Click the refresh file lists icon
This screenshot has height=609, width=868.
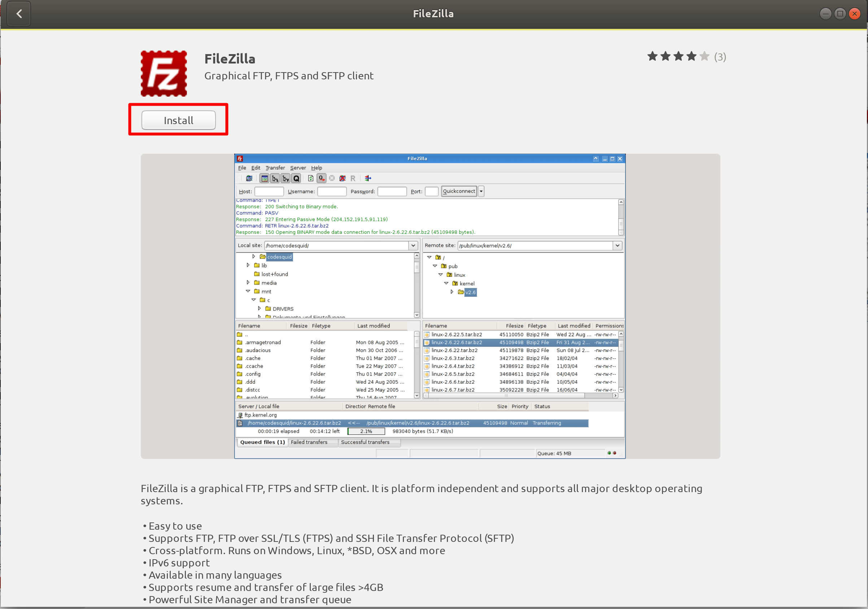click(311, 179)
